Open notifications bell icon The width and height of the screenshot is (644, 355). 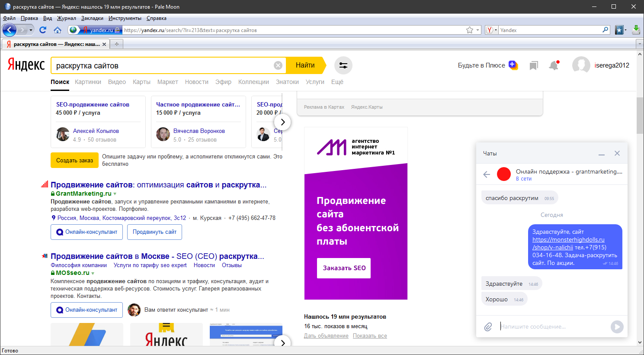coord(554,65)
